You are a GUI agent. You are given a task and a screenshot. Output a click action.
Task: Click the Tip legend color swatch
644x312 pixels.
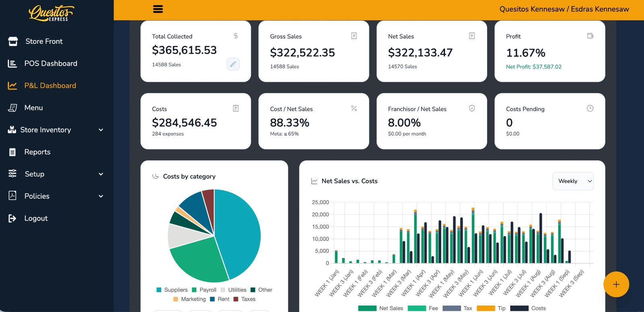pyautogui.click(x=486, y=308)
